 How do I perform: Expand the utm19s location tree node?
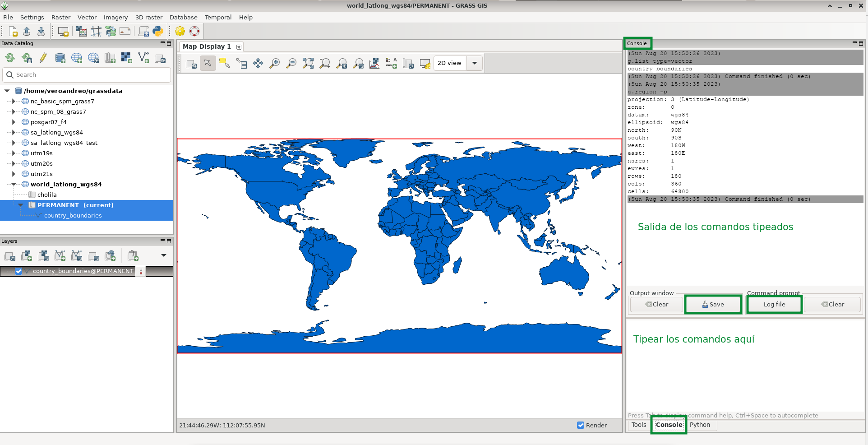pos(14,153)
